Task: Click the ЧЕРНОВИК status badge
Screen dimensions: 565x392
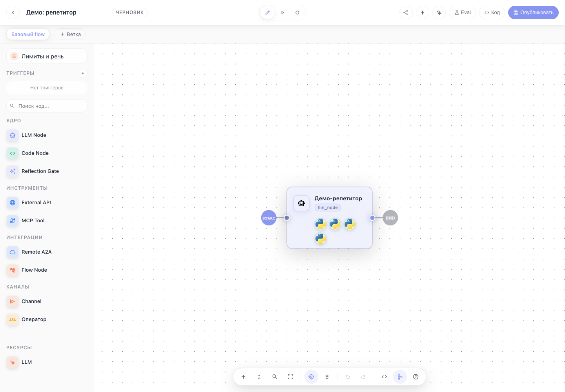Action: click(x=130, y=13)
